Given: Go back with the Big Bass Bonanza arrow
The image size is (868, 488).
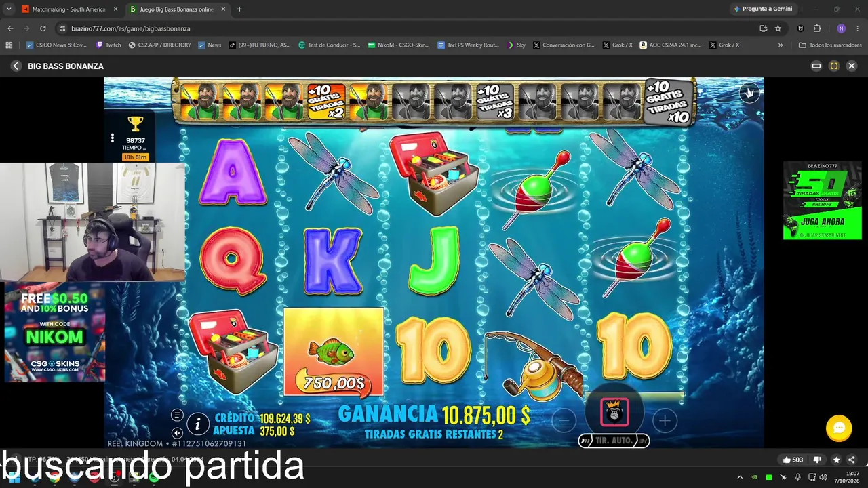Looking at the screenshot, I should (x=16, y=66).
